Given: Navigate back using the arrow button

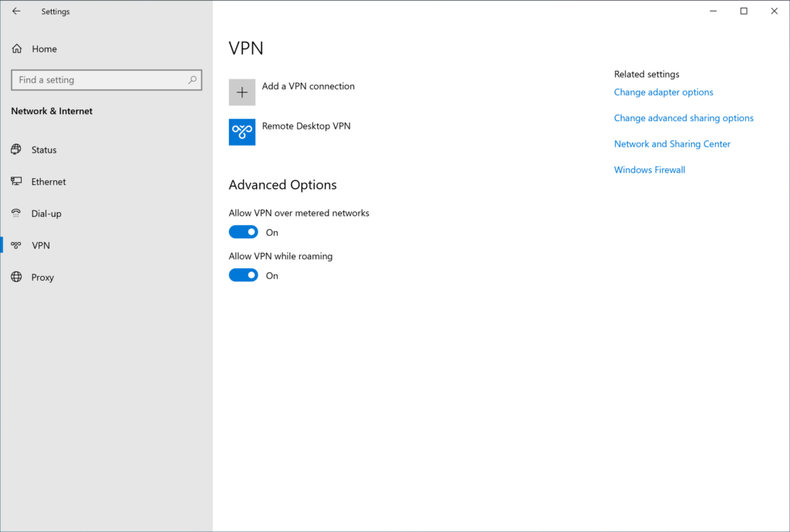Looking at the screenshot, I should coord(15,11).
